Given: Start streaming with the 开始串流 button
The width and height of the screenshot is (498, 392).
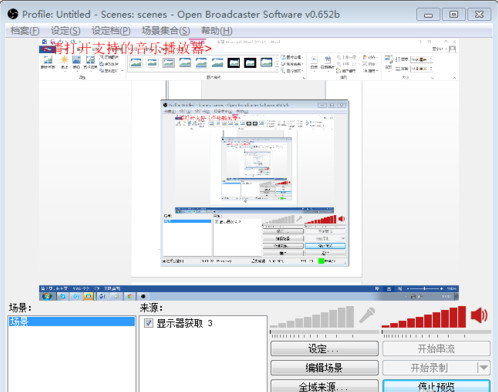Looking at the screenshot, I should 436,349.
